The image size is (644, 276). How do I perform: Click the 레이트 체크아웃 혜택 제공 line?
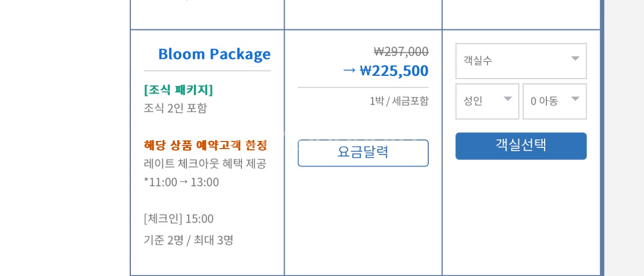tap(205, 163)
